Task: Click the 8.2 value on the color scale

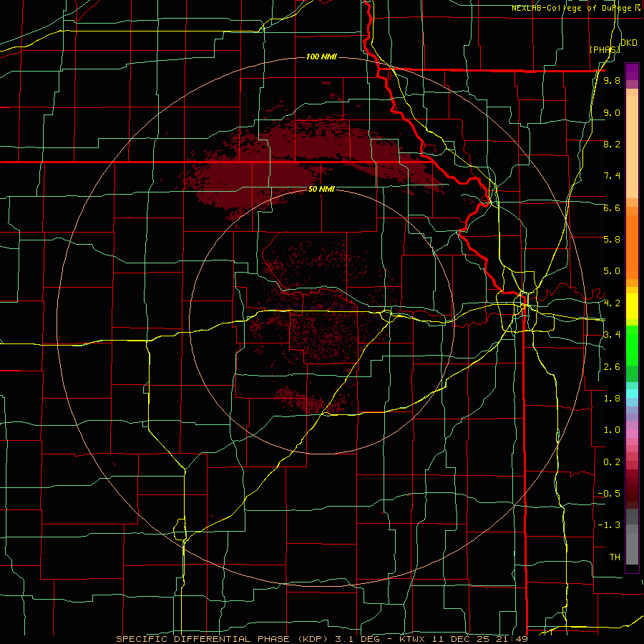Action: 612,144
